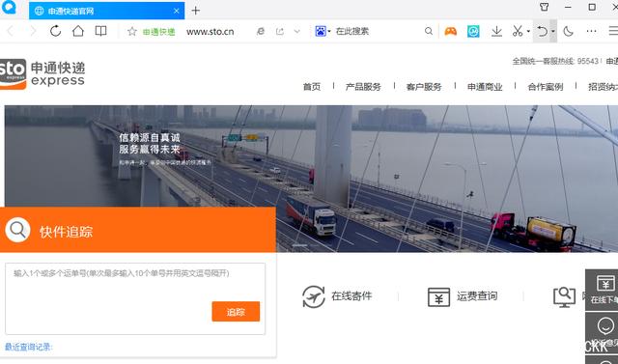This screenshot has width=618, height=364.
Task: Click the bridge banner image
Action: (x=311, y=179)
